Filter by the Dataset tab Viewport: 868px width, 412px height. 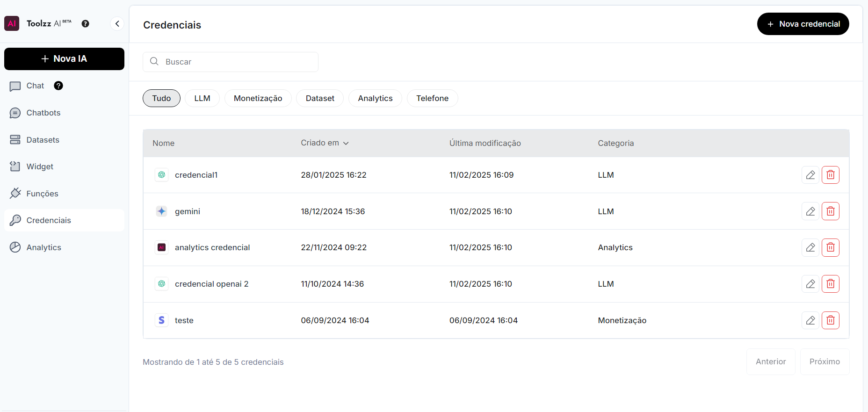[x=320, y=98]
